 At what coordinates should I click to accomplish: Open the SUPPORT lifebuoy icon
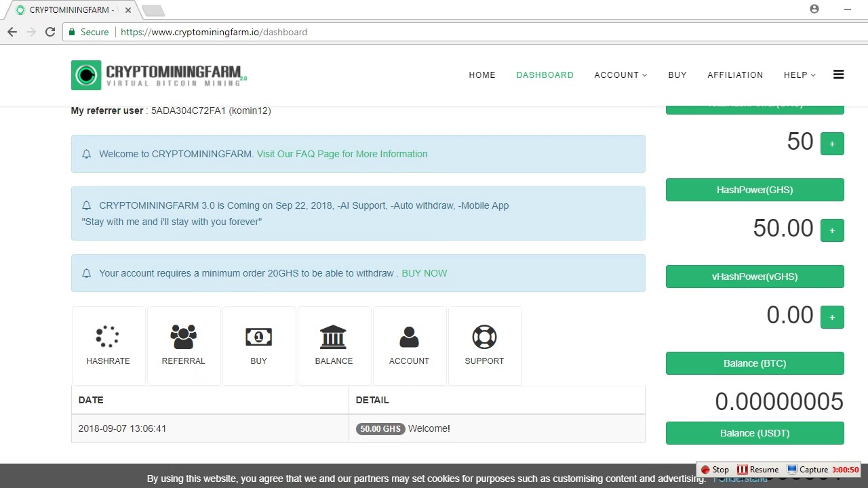484,336
